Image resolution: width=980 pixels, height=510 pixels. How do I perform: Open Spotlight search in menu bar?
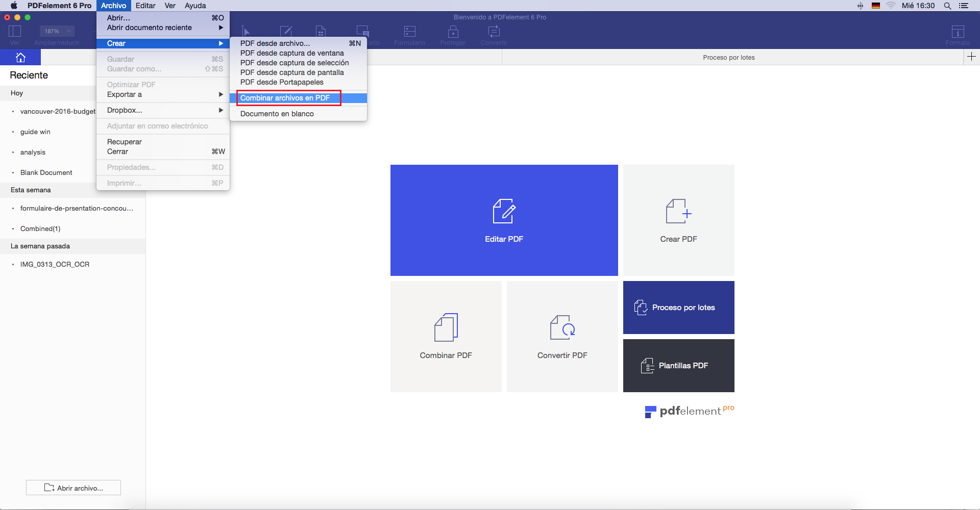947,6
